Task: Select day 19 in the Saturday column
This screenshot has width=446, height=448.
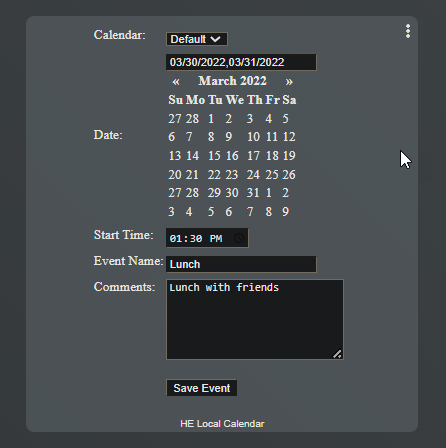Action: click(x=289, y=156)
